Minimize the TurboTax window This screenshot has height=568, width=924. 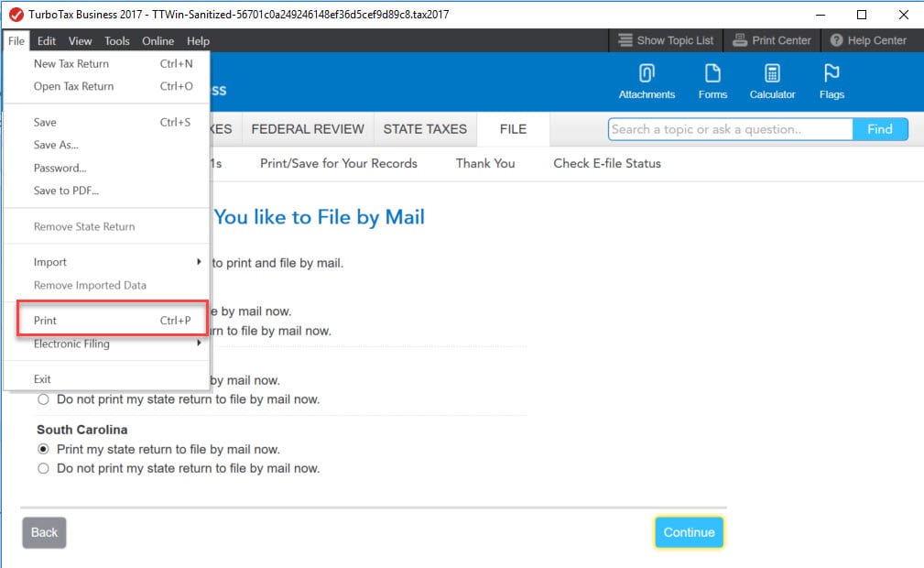tap(820, 15)
